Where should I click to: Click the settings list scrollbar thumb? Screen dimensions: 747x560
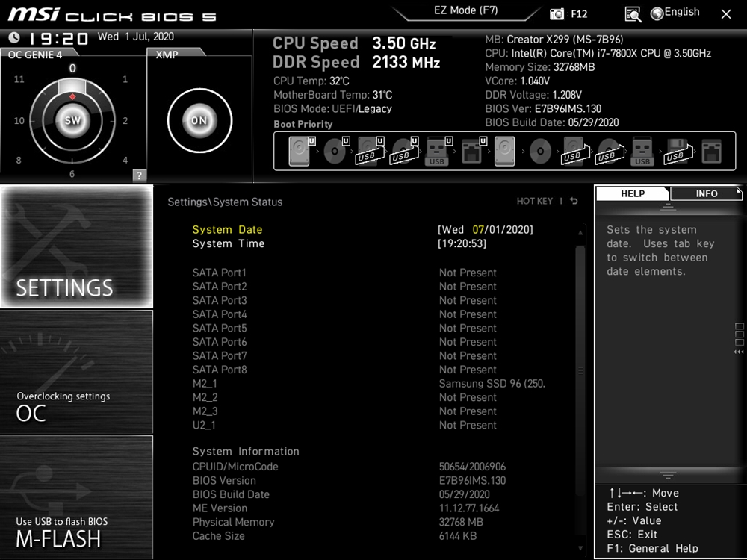580,371
